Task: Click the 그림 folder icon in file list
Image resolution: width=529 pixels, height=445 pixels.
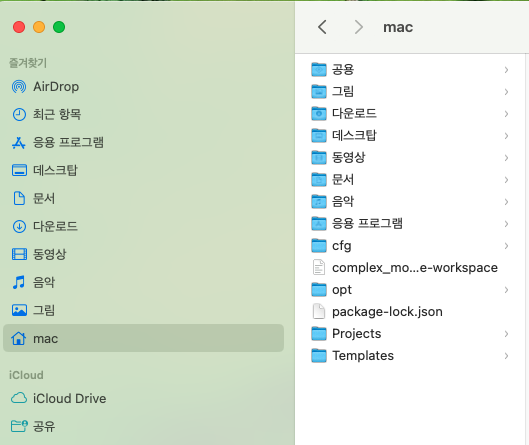Action: [x=319, y=91]
